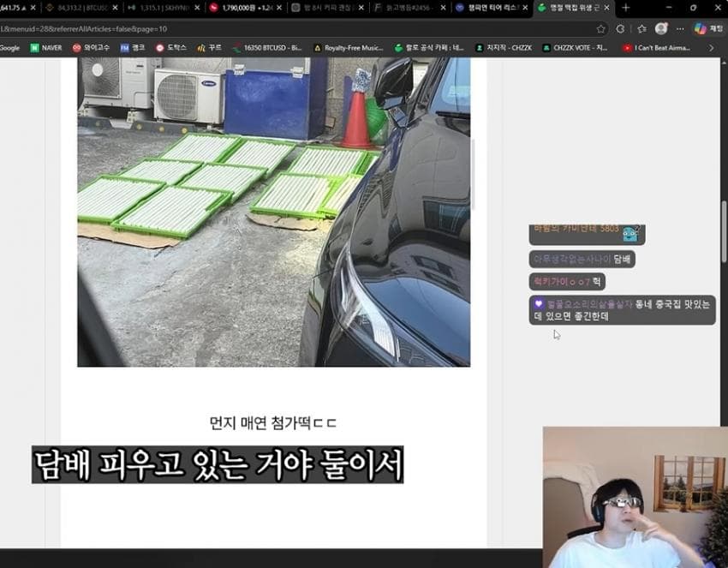The width and height of the screenshot is (728, 568).
Task: Switch to the 챔피언 티어 리스트 tab
Action: click(x=492, y=8)
